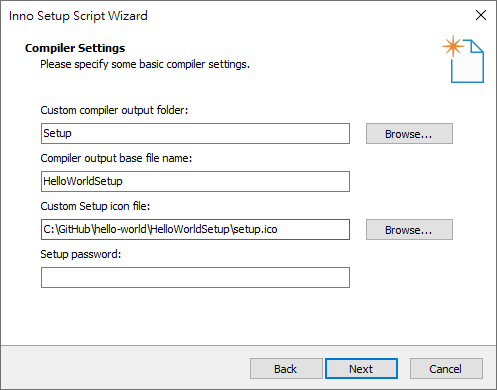This screenshot has height=390, width=497.
Task: Click the orange starburst on the wizard icon
Action: tap(453, 46)
